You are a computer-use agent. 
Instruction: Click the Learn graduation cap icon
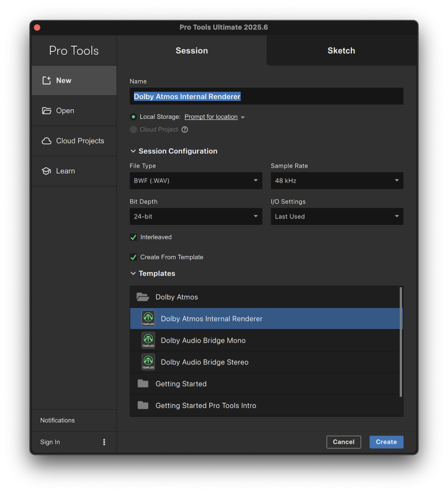tap(46, 171)
